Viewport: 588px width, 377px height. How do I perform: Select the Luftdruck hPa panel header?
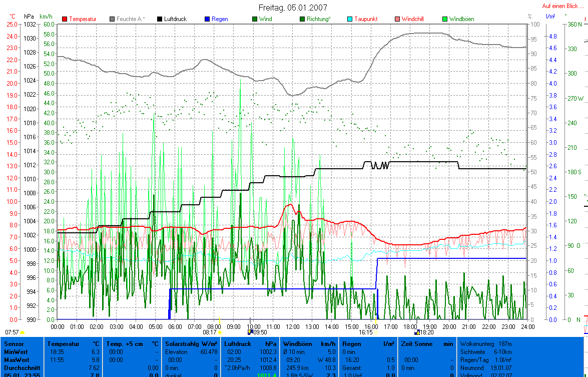click(x=250, y=344)
